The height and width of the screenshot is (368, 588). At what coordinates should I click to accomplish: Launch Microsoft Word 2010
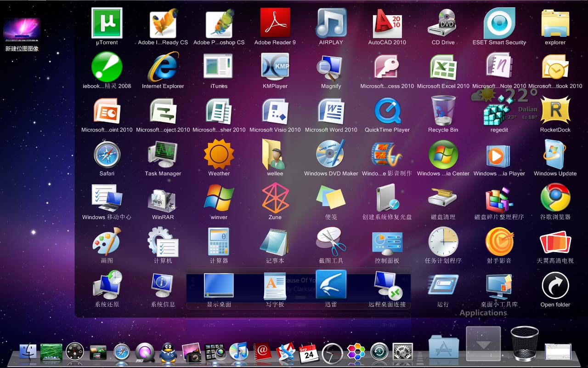pos(331,110)
